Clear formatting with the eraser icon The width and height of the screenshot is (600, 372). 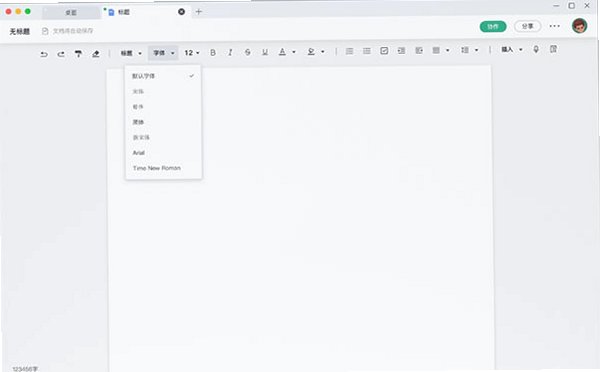click(x=96, y=54)
